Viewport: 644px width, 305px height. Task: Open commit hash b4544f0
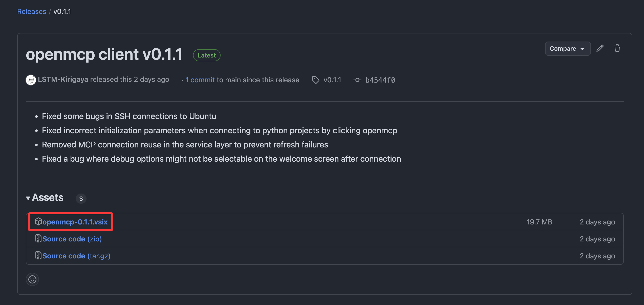coord(380,80)
